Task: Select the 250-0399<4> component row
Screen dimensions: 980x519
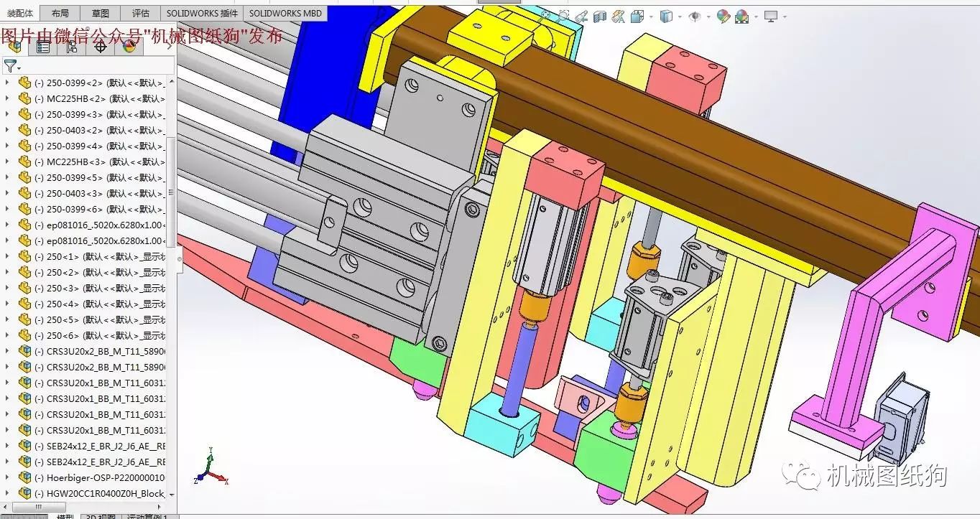Action: click(85, 146)
